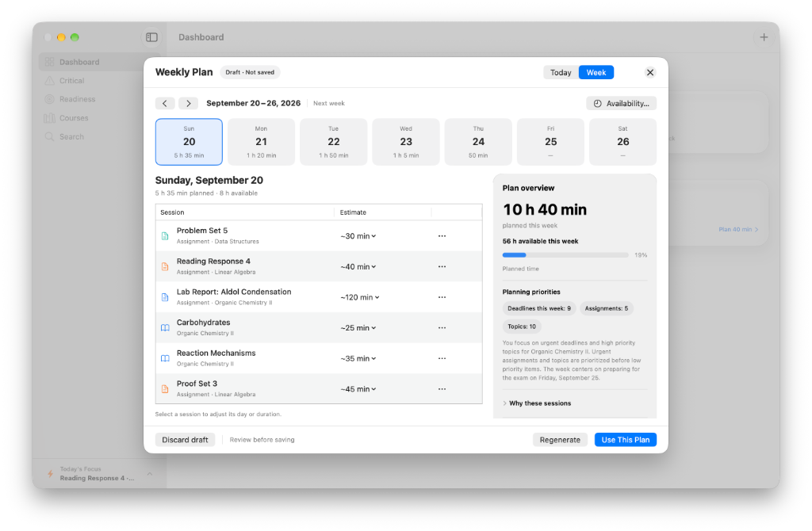Open more options for Reaction Mechanisms

[442, 358]
